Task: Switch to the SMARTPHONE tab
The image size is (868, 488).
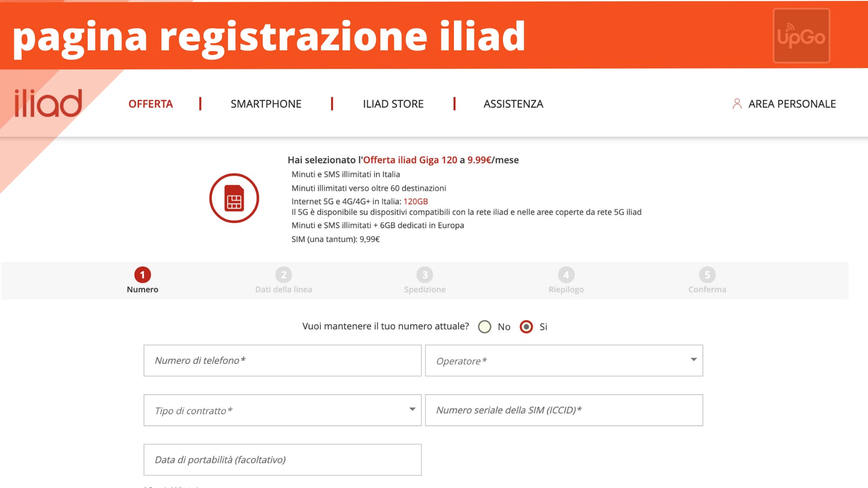Action: click(x=266, y=104)
